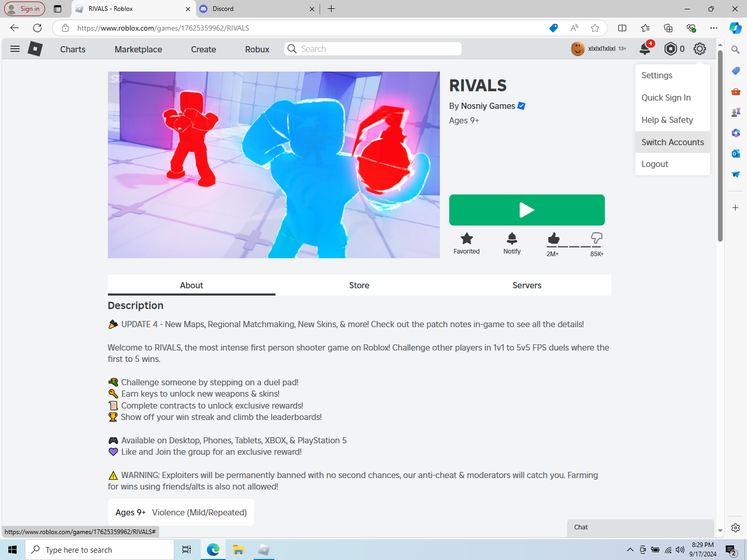Viewport: 747px width, 560px height.
Task: Click the thumbs down dislike icon
Action: pyautogui.click(x=597, y=238)
